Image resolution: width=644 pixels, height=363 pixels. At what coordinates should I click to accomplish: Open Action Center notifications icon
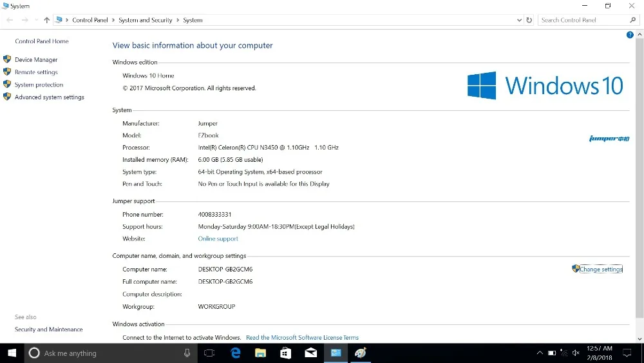[x=627, y=353]
